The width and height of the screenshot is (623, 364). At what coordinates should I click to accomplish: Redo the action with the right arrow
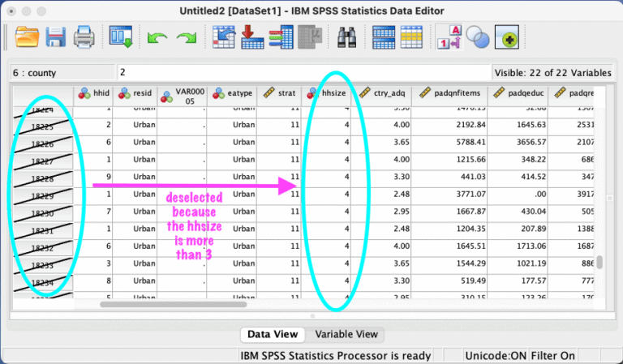coord(187,38)
